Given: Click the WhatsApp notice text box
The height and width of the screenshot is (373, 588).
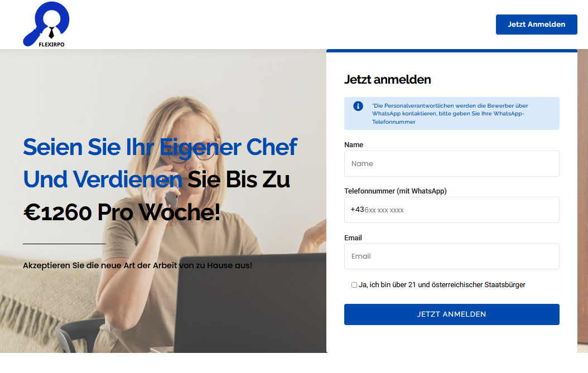Looking at the screenshot, I should click(x=451, y=114).
